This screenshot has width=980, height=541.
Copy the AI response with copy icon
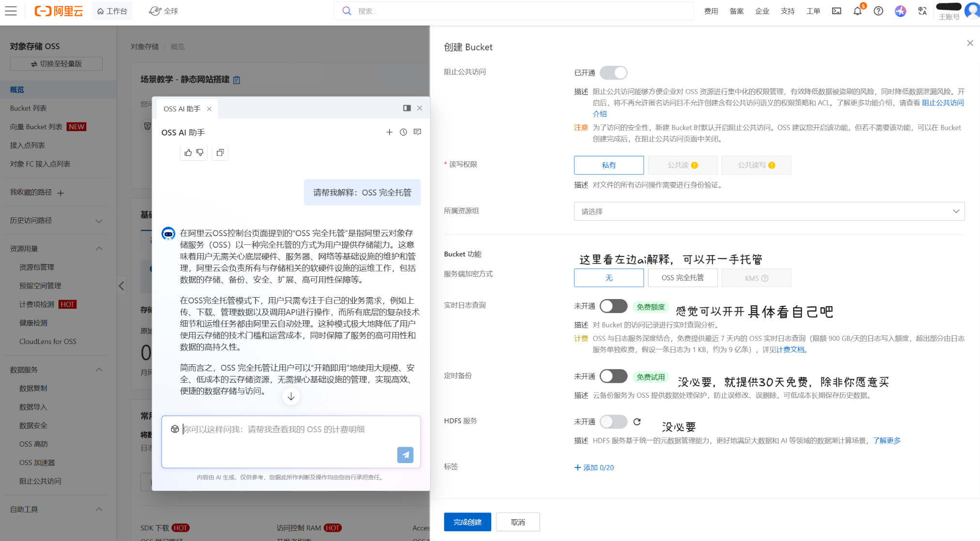(220, 152)
